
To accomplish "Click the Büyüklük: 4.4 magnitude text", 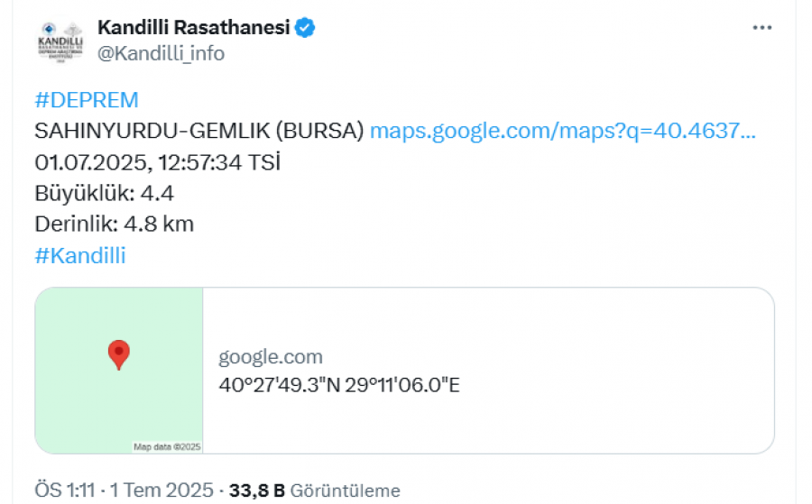I will click(104, 194).
